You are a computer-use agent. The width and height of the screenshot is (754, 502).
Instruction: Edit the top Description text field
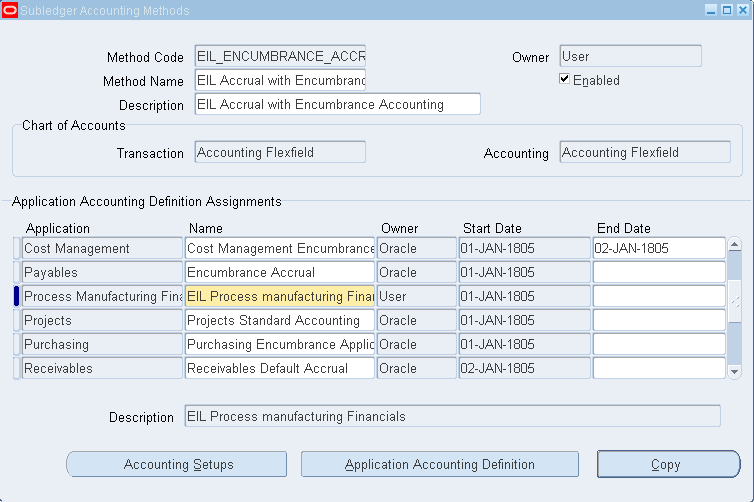(337, 104)
